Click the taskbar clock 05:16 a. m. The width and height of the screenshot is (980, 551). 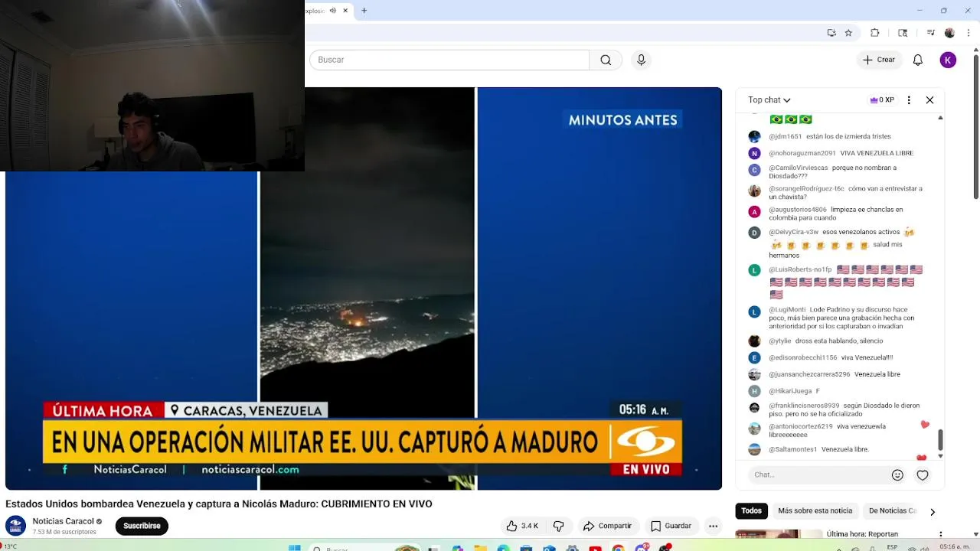[955, 546]
